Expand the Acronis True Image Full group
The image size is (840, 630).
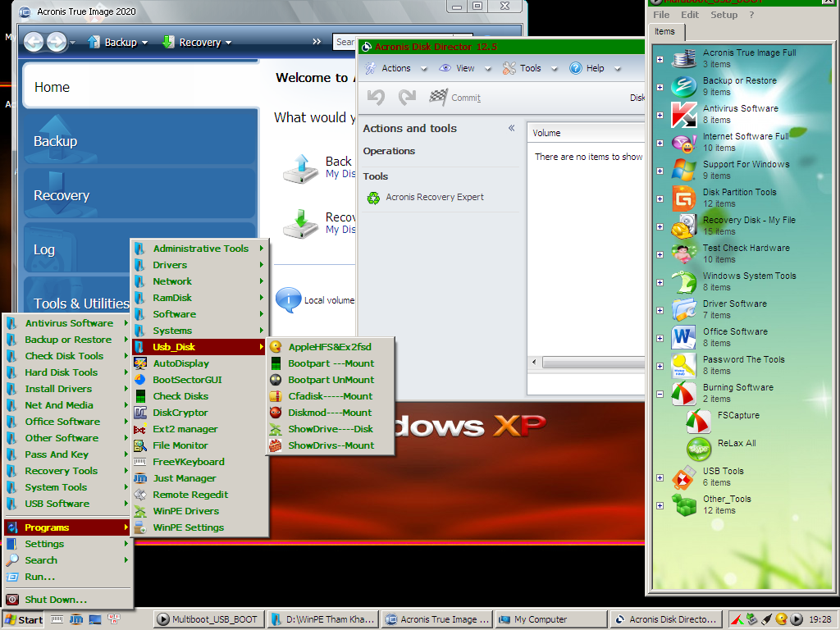pos(660,59)
